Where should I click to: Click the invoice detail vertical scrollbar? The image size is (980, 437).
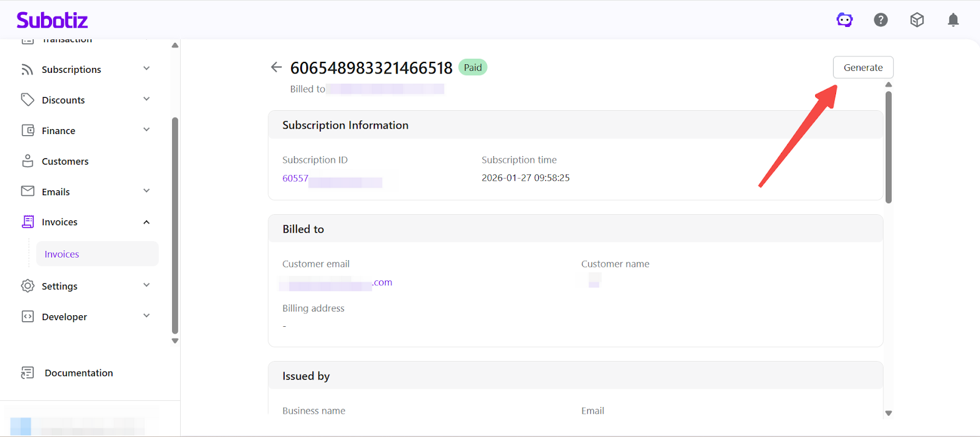888,147
